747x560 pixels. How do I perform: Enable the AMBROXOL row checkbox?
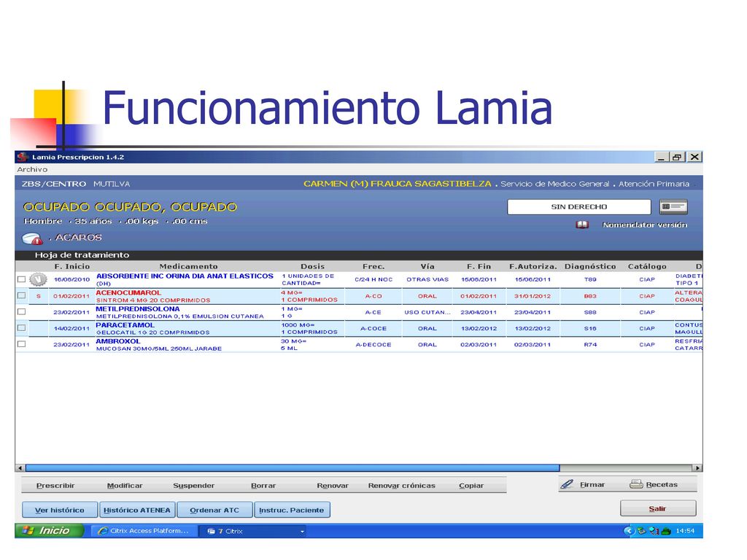coord(21,344)
